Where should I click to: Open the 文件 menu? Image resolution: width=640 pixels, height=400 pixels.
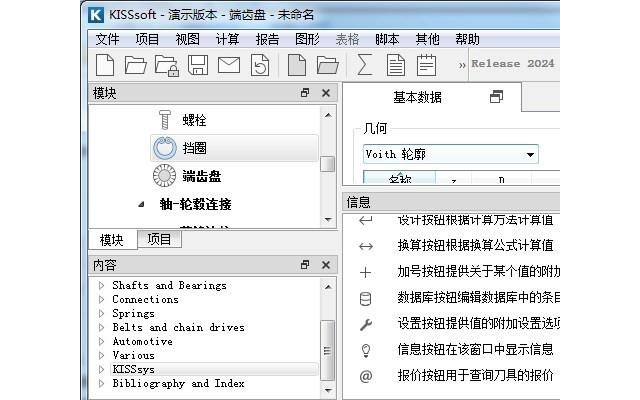[107, 39]
